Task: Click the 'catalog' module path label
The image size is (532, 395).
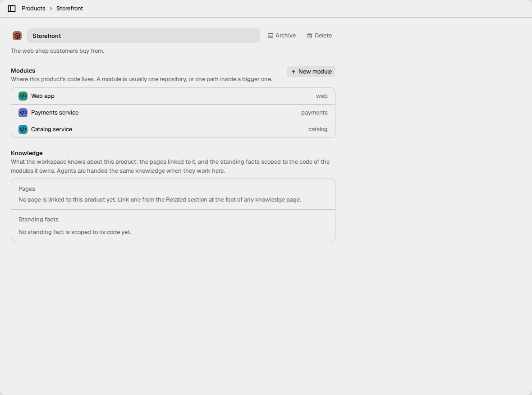Action: click(x=318, y=129)
